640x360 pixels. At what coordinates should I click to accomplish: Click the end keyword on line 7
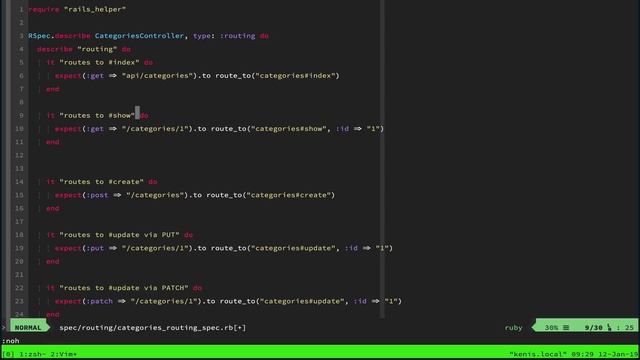point(53,89)
